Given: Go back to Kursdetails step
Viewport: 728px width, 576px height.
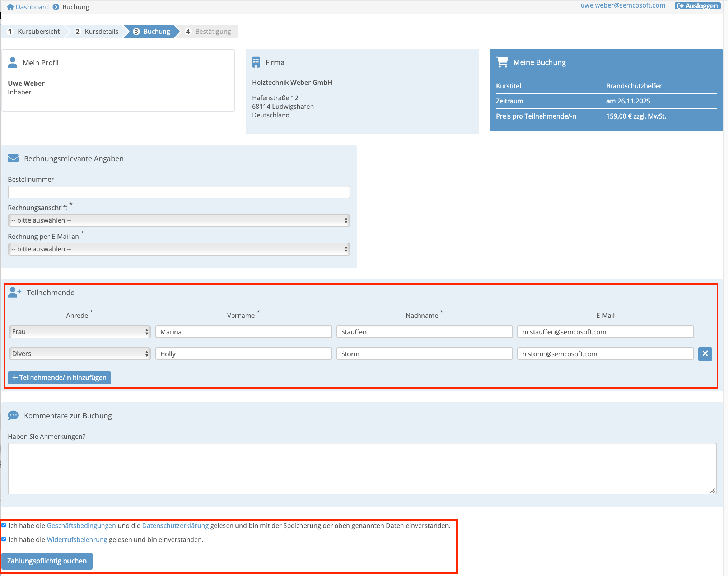Looking at the screenshot, I should (x=97, y=32).
